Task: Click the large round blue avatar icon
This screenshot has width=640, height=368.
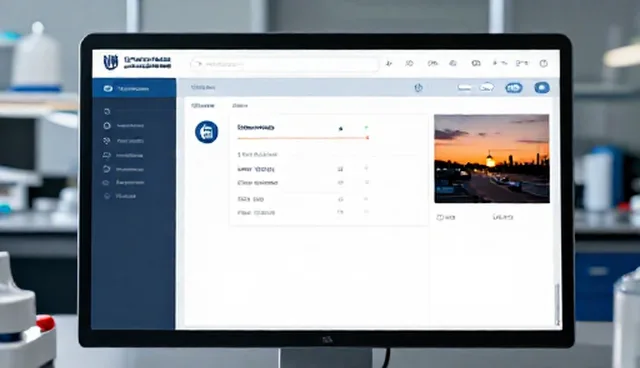Action: pyautogui.click(x=207, y=132)
